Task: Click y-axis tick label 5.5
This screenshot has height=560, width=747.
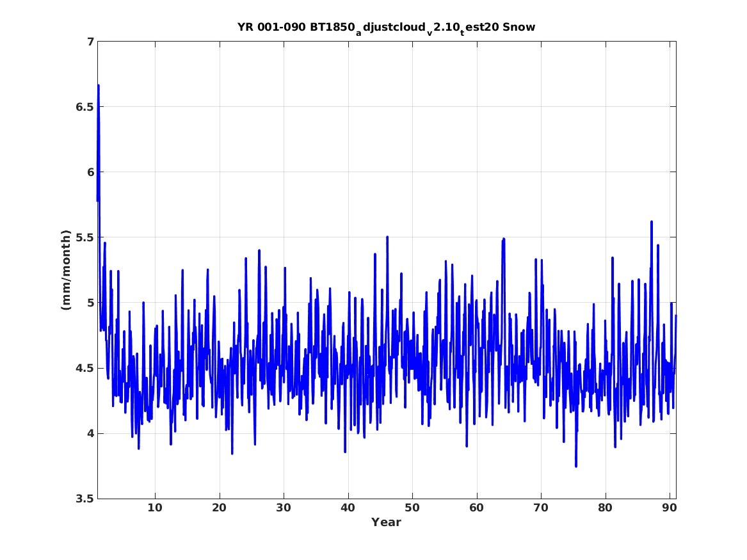Action: [x=85, y=237]
